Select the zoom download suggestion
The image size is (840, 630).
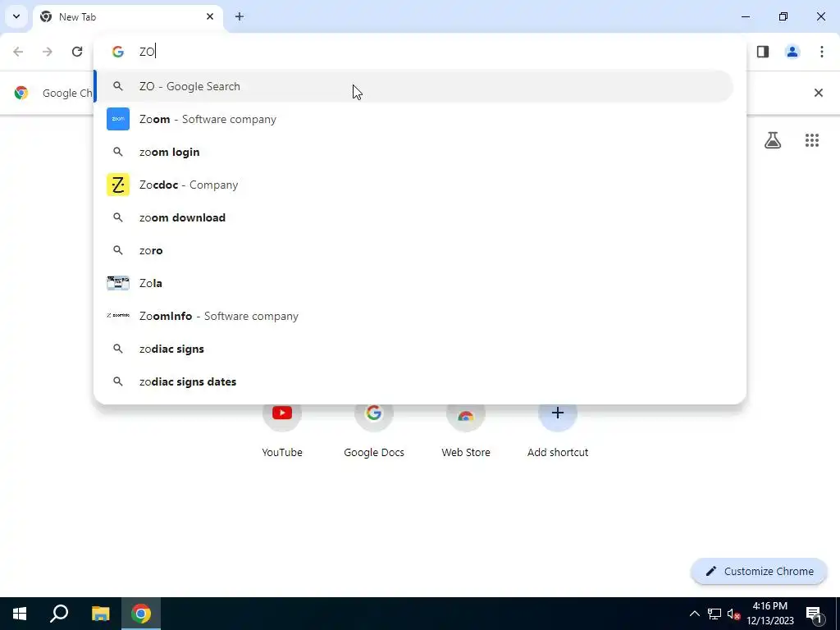(x=413, y=217)
